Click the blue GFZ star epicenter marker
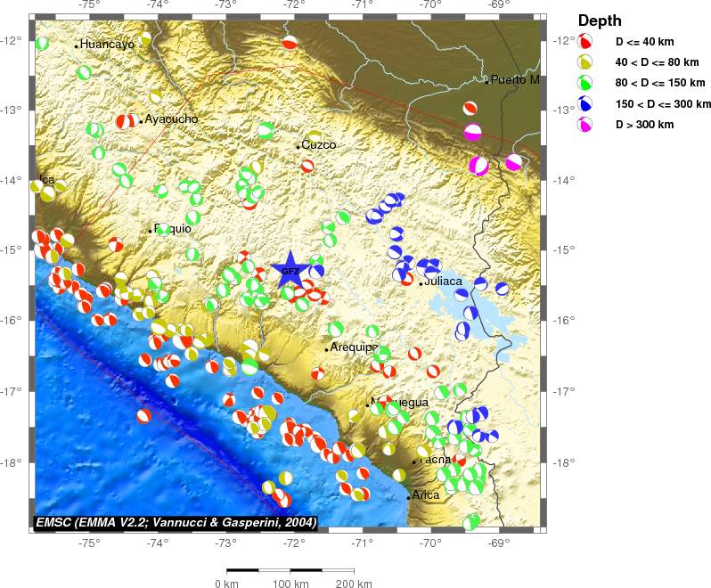This screenshot has width=711, height=588. [x=290, y=271]
